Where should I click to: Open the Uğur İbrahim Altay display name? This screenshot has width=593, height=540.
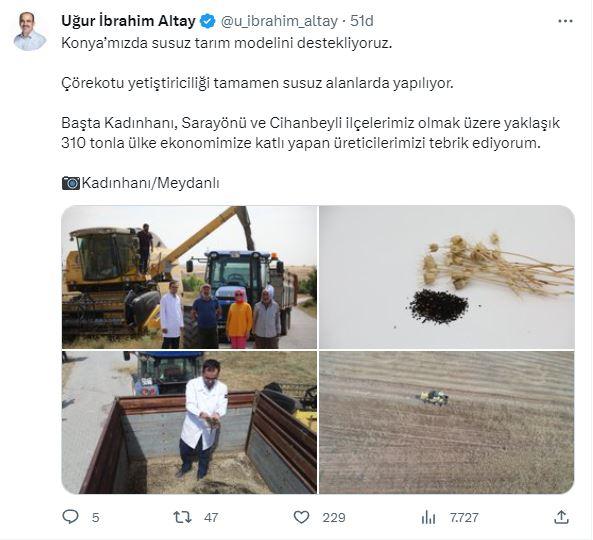pyautogui.click(x=129, y=21)
